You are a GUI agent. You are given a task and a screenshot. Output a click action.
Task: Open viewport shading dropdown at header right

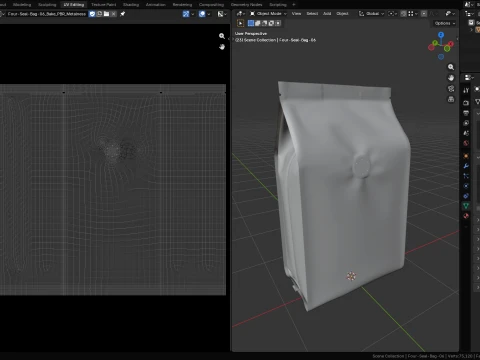click(450, 14)
